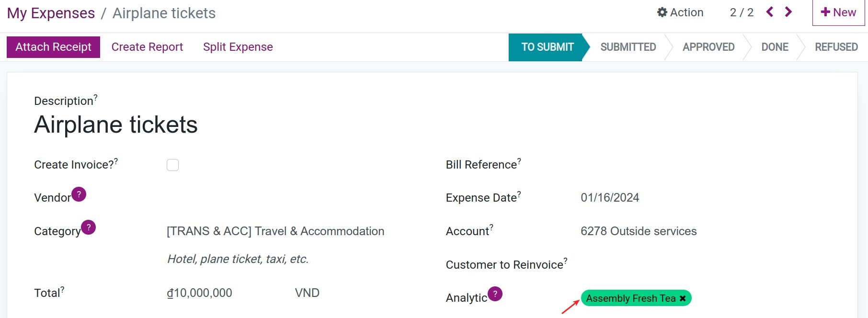Viewport: 868px width, 318px height.
Task: Edit the Expense Date field
Action: pos(610,197)
